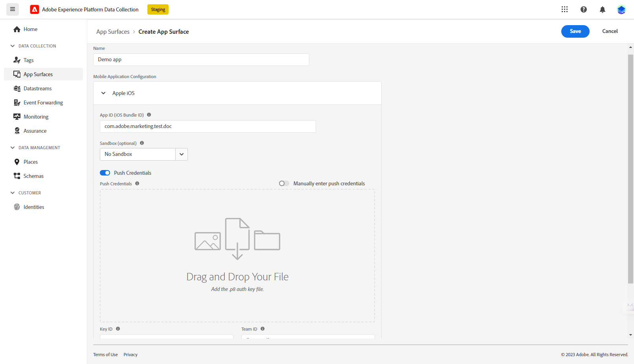Click the Home house icon
The image size is (634, 364).
(x=17, y=29)
